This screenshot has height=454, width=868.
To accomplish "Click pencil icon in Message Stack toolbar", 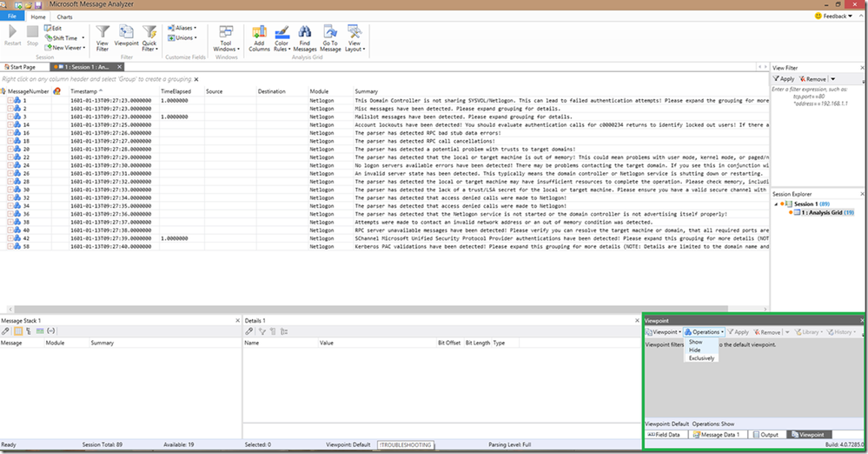I will coord(5,331).
